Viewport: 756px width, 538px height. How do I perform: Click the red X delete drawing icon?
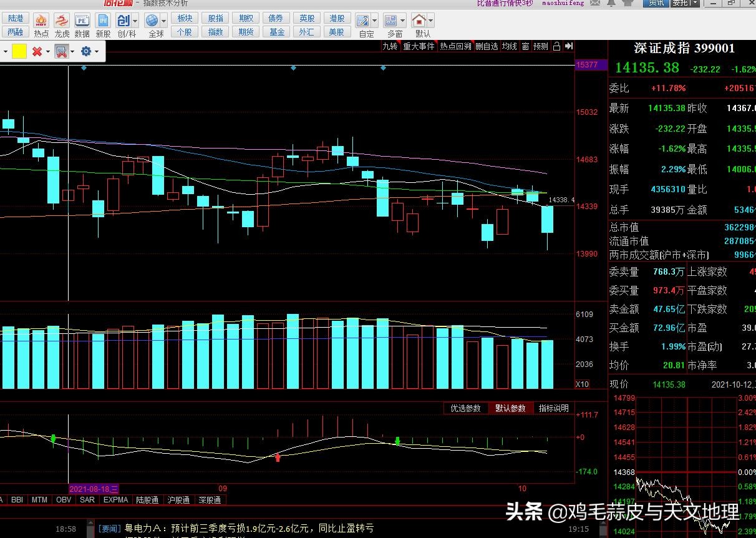point(37,51)
